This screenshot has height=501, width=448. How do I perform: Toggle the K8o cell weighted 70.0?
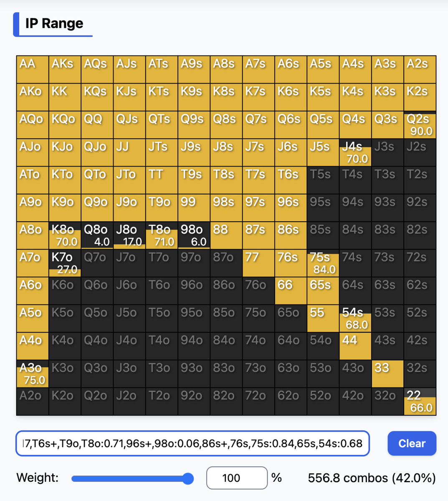(65, 235)
